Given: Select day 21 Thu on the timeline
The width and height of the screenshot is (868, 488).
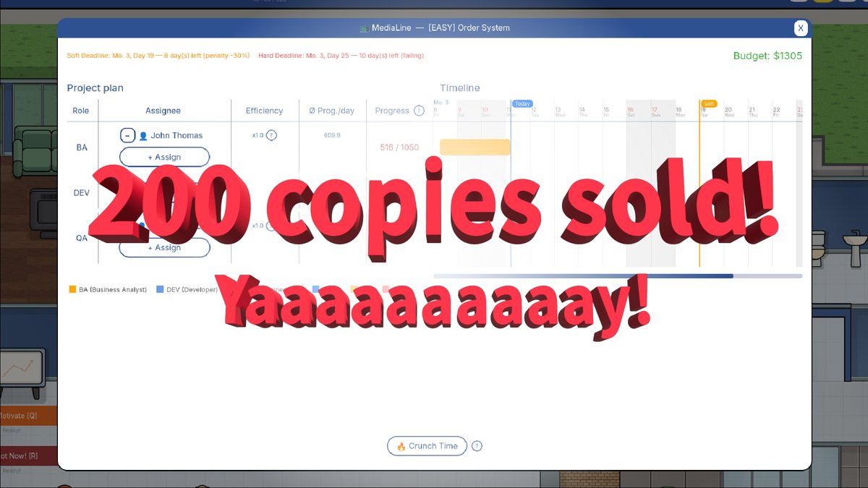Looking at the screenshot, I should (x=752, y=112).
